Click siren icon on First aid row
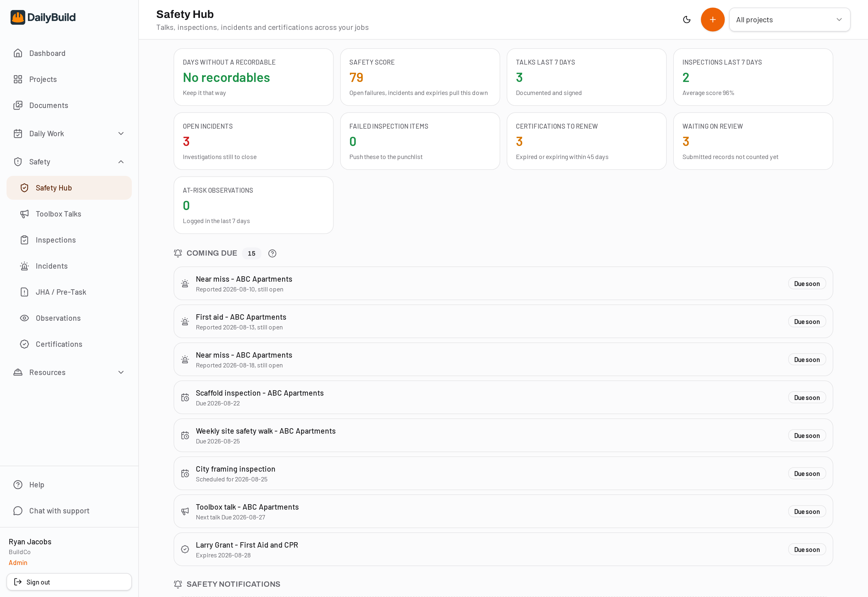Viewport: 868px width, 597px height. pyautogui.click(x=185, y=322)
